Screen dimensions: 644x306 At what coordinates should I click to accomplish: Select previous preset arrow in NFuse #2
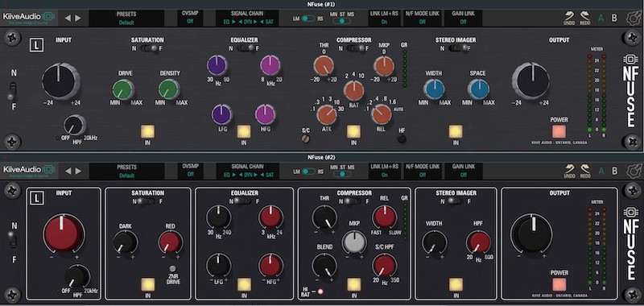pos(68,171)
